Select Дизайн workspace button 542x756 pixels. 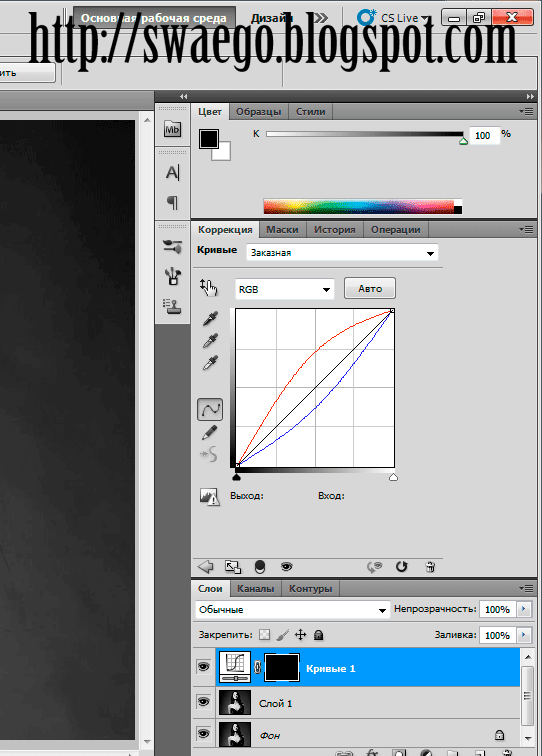tap(272, 18)
